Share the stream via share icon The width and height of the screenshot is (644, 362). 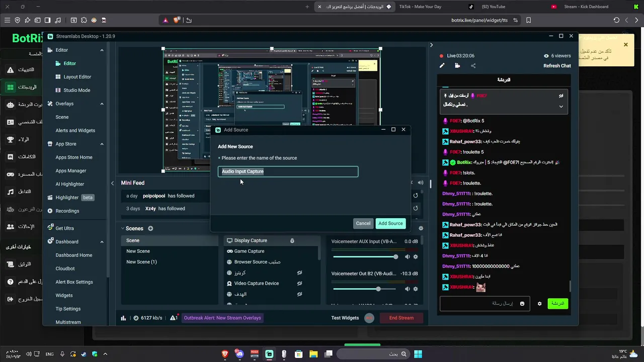click(473, 66)
